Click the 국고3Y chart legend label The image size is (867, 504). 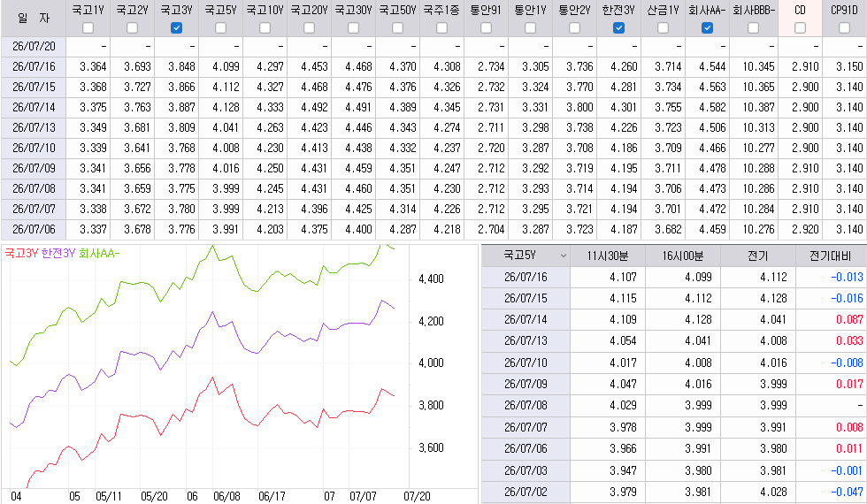(21, 254)
